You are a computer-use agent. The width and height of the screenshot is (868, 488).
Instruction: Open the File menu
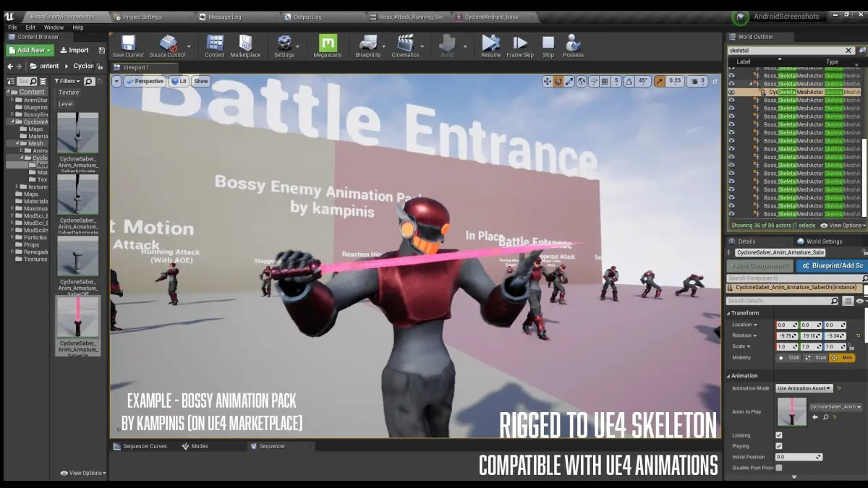click(12, 27)
